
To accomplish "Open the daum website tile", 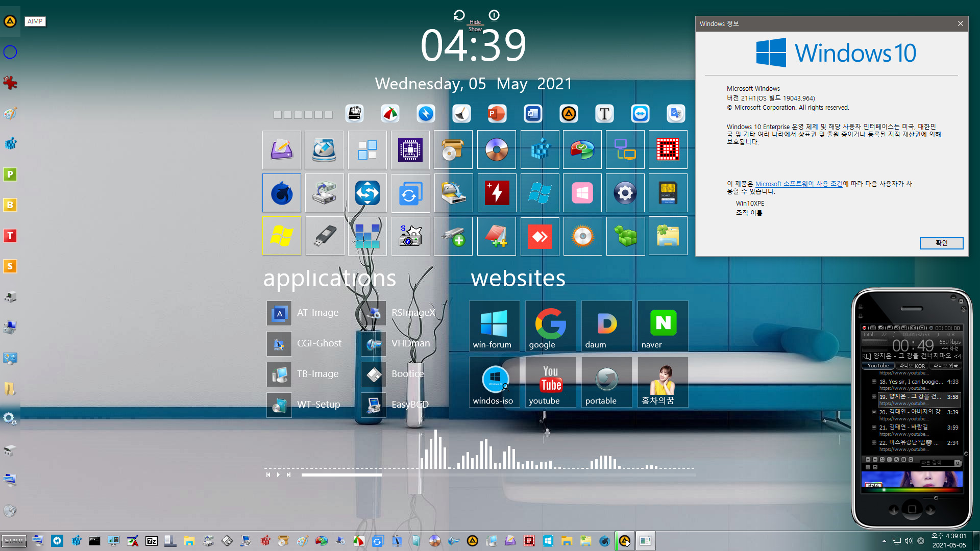I will point(606,326).
